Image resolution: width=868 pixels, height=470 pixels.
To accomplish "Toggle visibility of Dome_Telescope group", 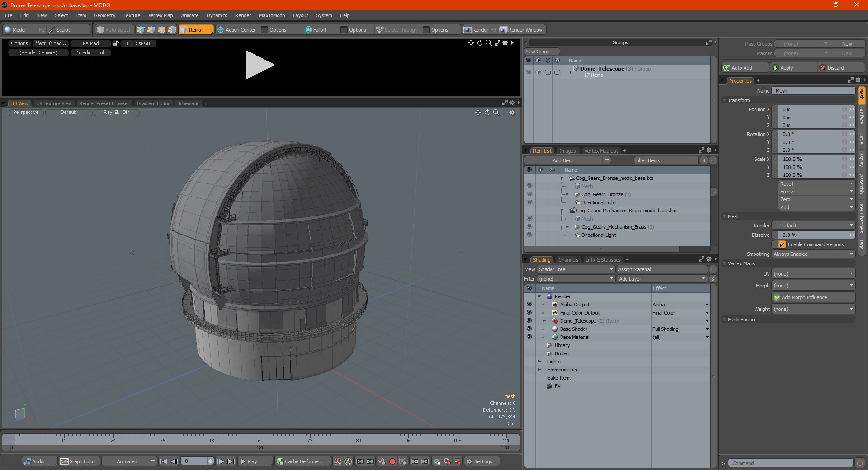I will click(x=528, y=72).
